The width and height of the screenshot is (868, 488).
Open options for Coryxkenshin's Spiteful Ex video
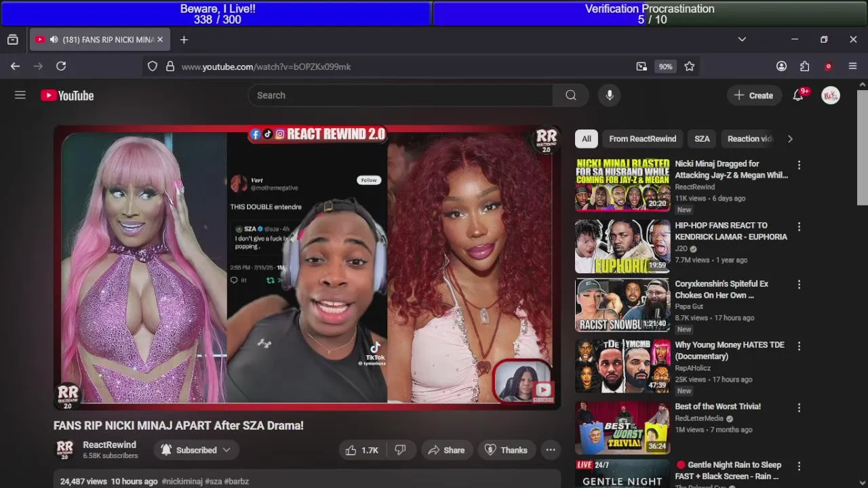coord(799,285)
